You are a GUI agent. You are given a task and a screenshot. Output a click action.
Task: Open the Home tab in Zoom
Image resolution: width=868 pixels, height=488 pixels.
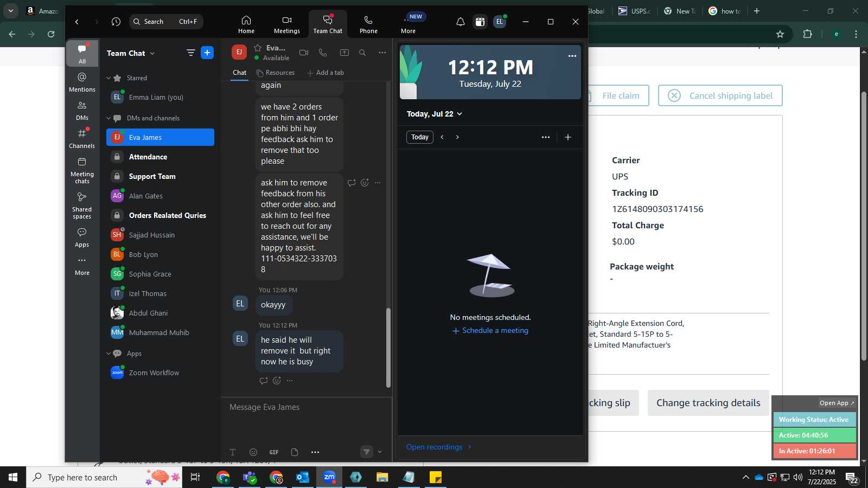click(x=246, y=24)
